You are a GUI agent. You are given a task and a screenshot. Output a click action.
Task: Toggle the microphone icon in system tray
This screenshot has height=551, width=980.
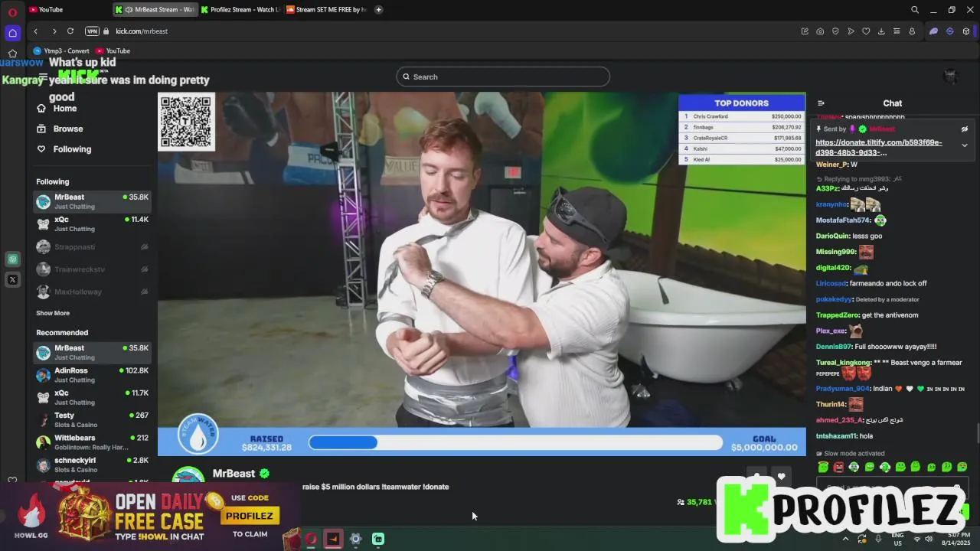pyautogui.click(x=878, y=539)
